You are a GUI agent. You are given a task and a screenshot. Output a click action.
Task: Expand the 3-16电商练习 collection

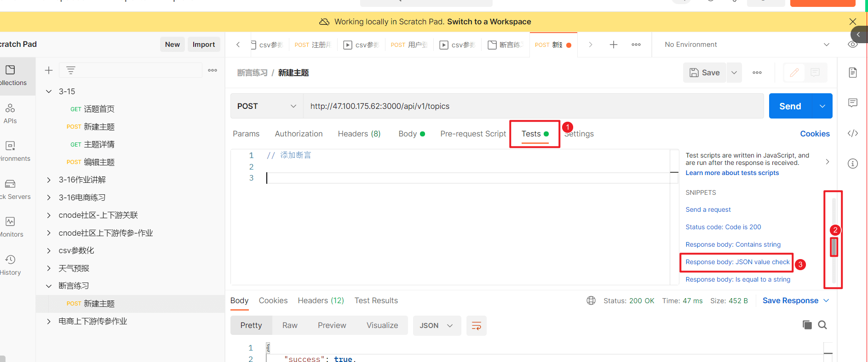[49, 198]
